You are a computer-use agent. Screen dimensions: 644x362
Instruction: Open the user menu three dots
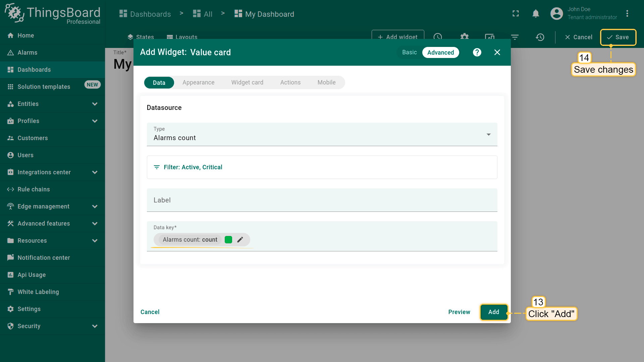[x=627, y=14]
